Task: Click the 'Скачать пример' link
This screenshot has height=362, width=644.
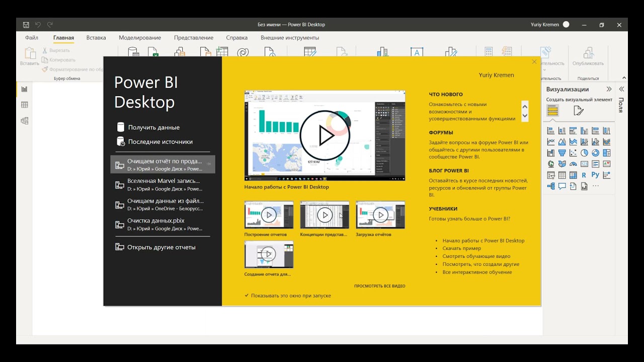Action: [x=462, y=248]
